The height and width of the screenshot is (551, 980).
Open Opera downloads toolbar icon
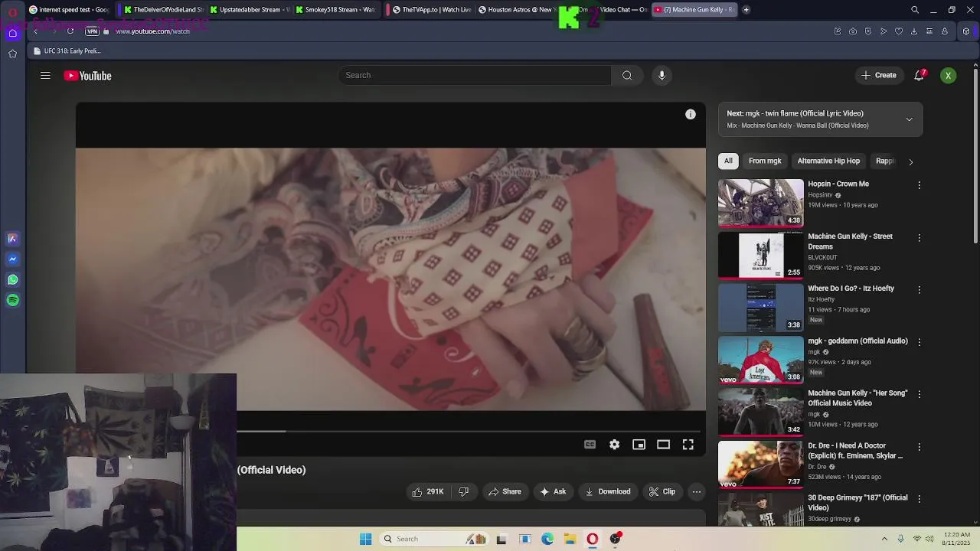(x=914, y=31)
